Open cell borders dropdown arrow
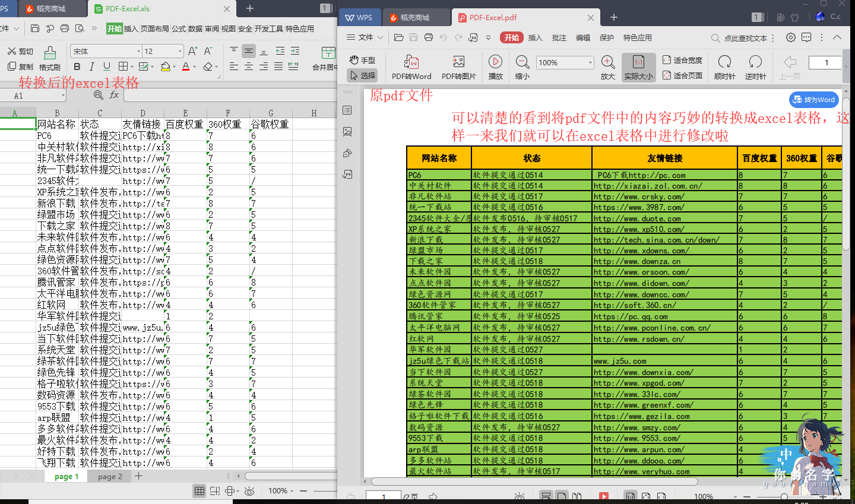This screenshot has width=855, height=504. point(132,67)
